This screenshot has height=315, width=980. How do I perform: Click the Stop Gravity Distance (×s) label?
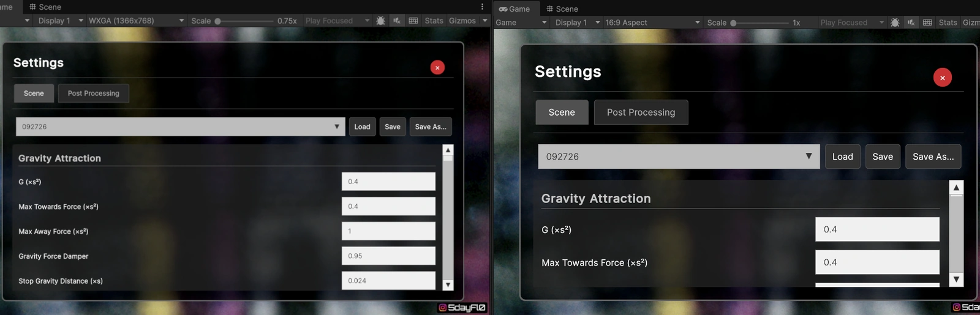[61, 281]
